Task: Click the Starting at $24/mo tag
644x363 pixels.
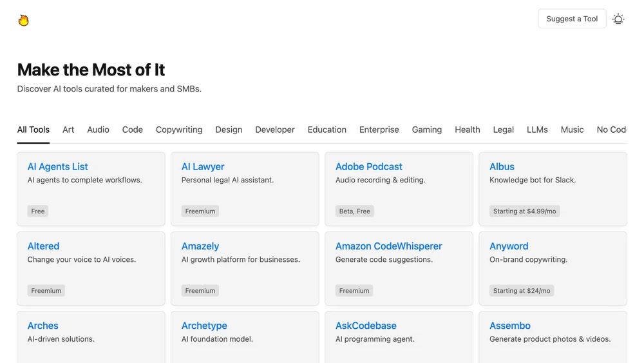Action: 522,291
